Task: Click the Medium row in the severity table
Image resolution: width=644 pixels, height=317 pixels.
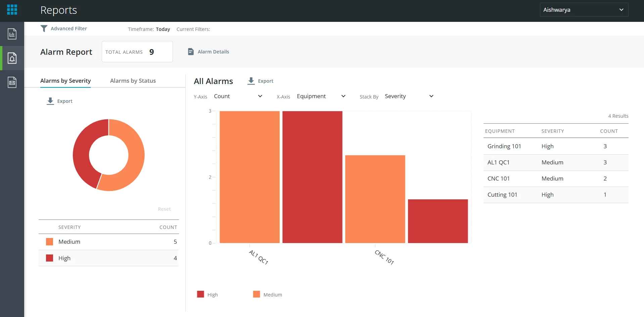Action: pyautogui.click(x=108, y=242)
